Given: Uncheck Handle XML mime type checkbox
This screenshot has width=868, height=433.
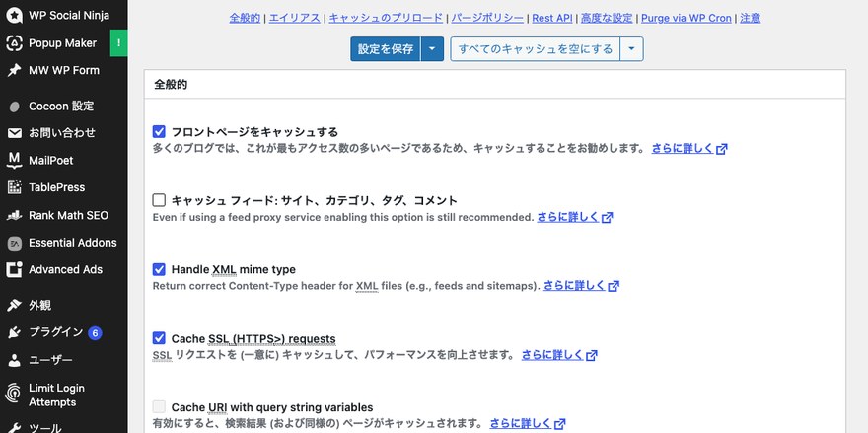Looking at the screenshot, I should click(x=159, y=269).
